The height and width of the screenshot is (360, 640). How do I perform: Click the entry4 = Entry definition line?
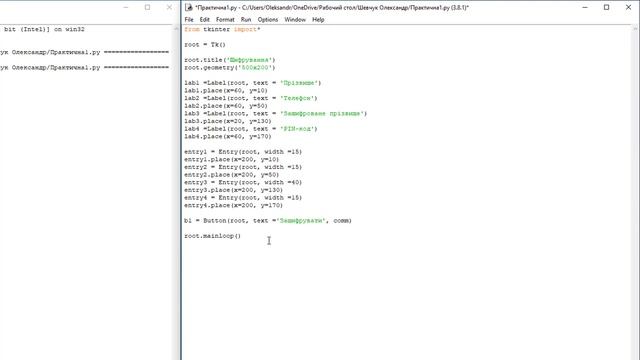pos(243,198)
